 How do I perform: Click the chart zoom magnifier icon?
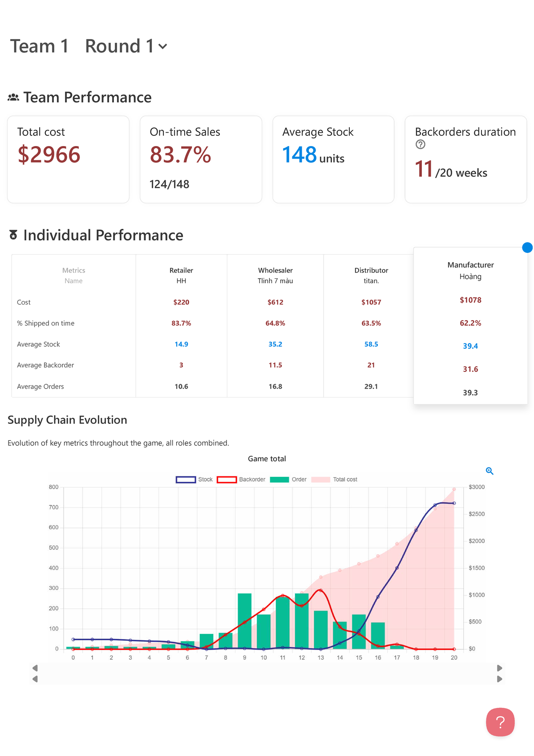coord(489,471)
